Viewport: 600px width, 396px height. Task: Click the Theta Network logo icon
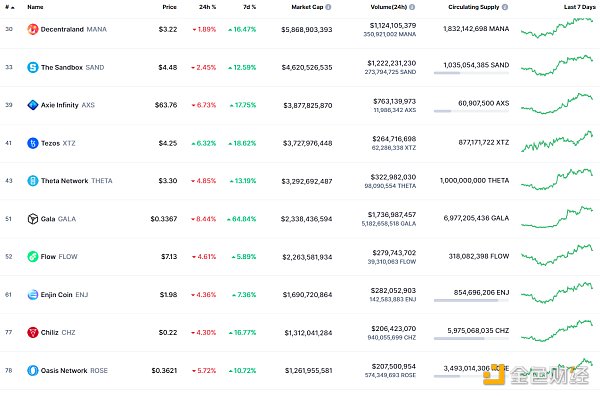coord(33,181)
